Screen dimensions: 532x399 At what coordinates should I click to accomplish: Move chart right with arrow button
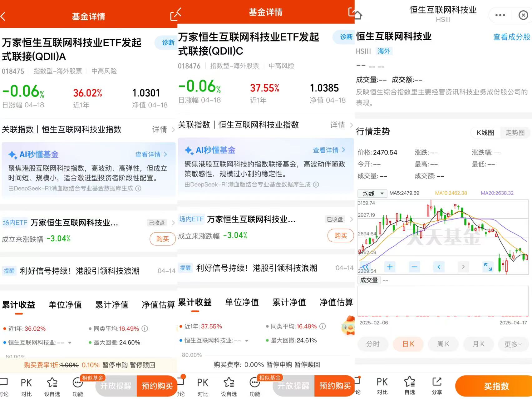coord(463,267)
